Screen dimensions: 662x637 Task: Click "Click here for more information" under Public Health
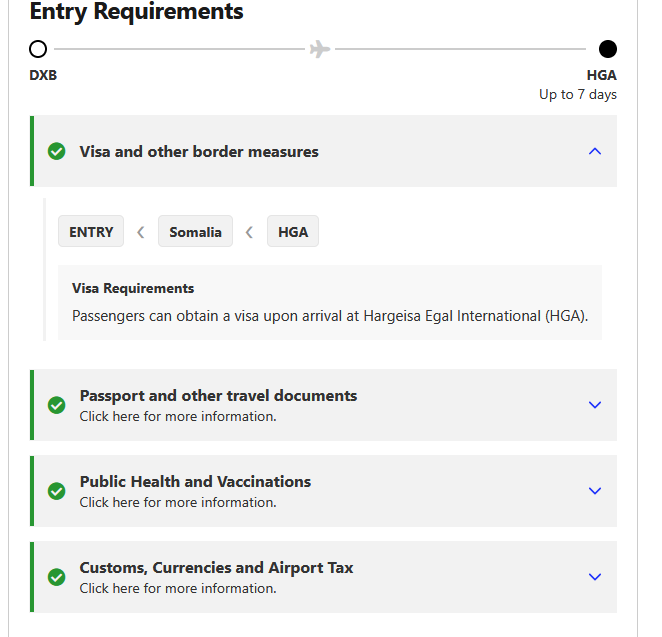point(178,502)
